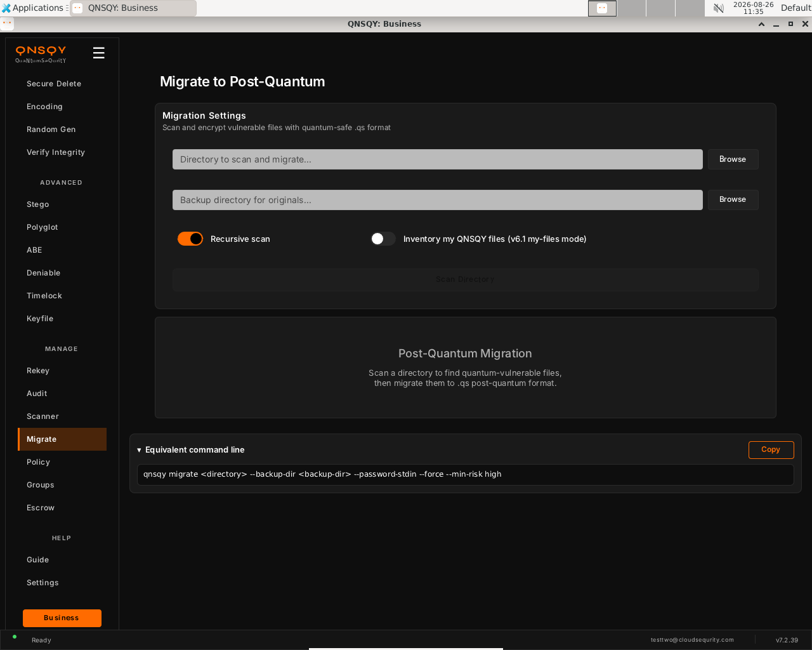Viewport: 812px width, 650px height.
Task: Open Settings in sidebar
Action: click(62, 583)
